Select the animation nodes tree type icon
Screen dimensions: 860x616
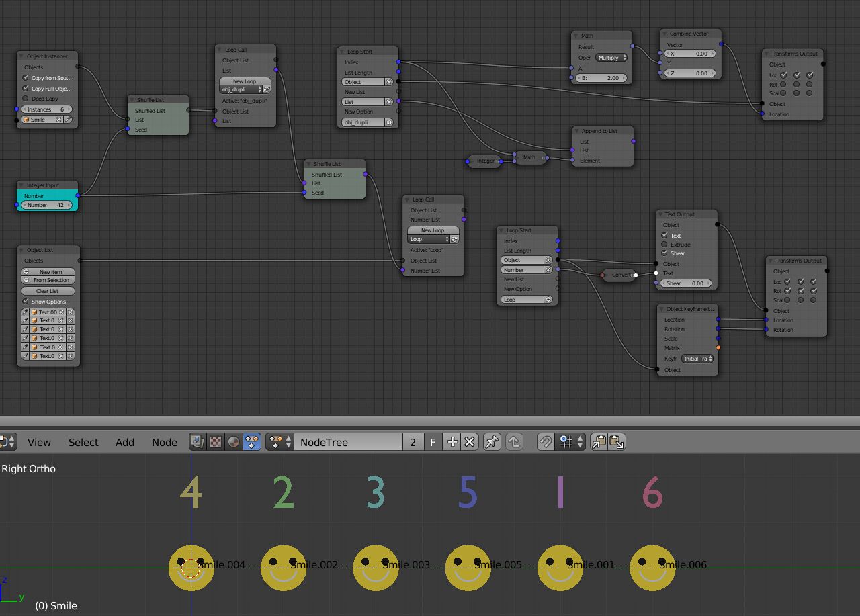(251, 442)
